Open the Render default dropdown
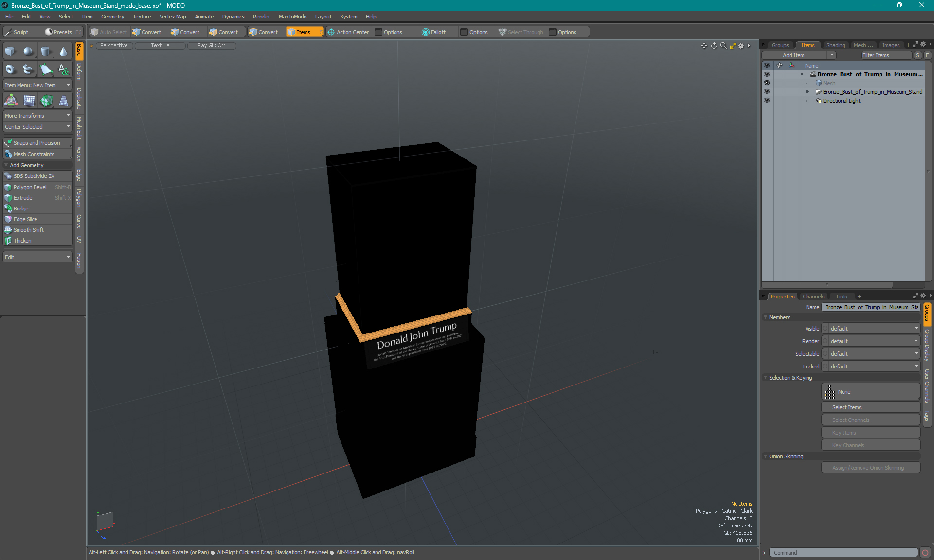This screenshot has height=560, width=934. click(871, 341)
